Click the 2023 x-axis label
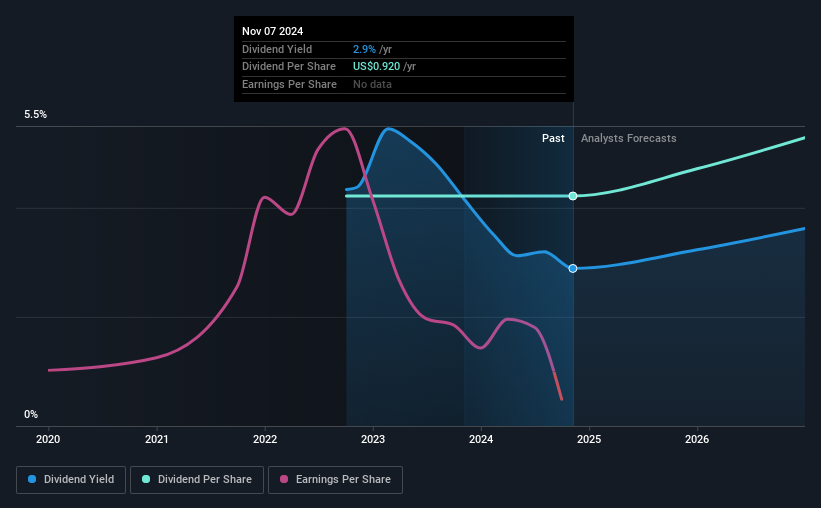Viewport: 821px width, 508px height. click(x=373, y=439)
